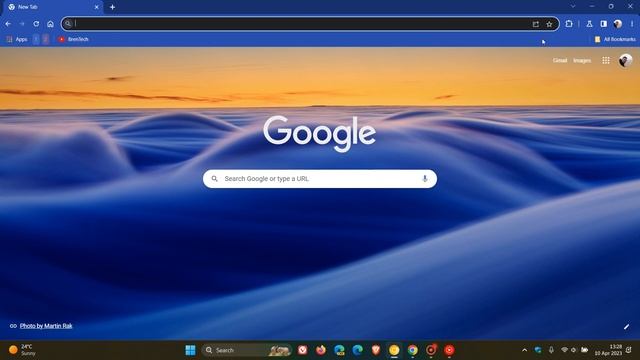The width and height of the screenshot is (640, 360).
Task: Start voice search with the microphone icon
Action: pos(425,179)
